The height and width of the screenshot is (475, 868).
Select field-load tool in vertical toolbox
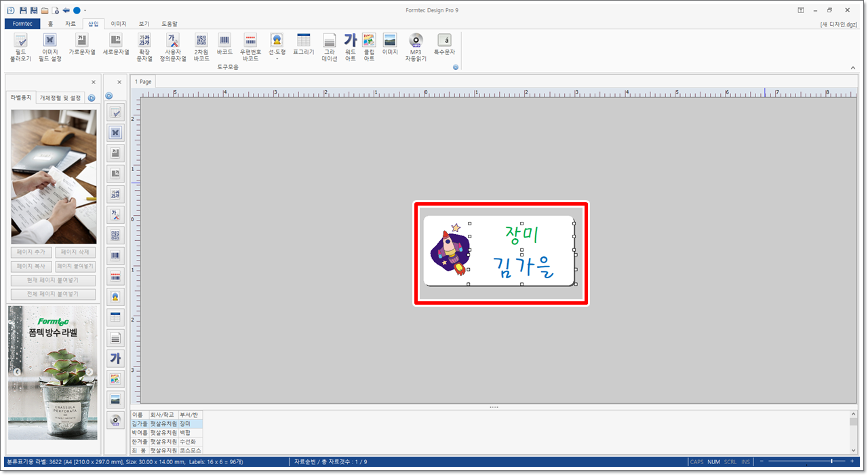coord(115,113)
